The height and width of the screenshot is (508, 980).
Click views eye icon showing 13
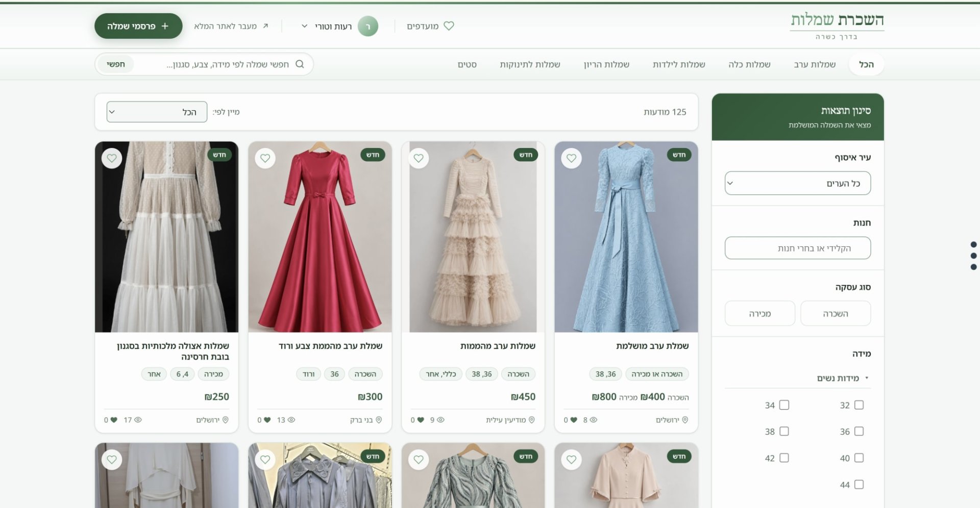point(291,420)
